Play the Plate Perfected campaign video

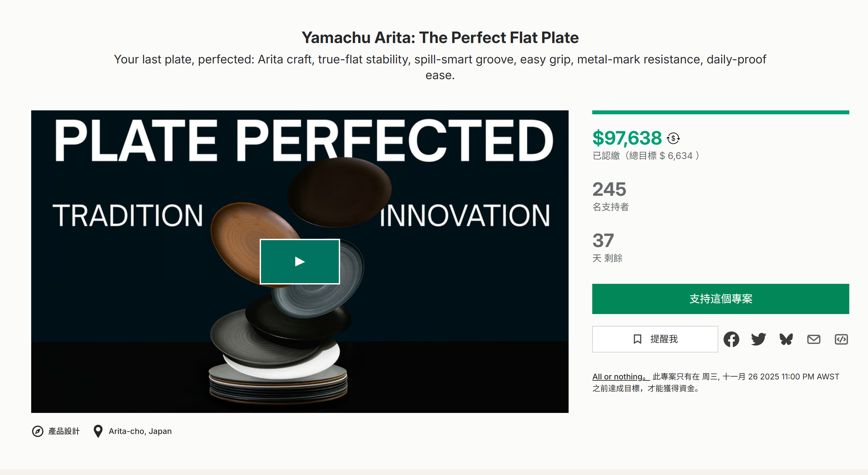[299, 261]
